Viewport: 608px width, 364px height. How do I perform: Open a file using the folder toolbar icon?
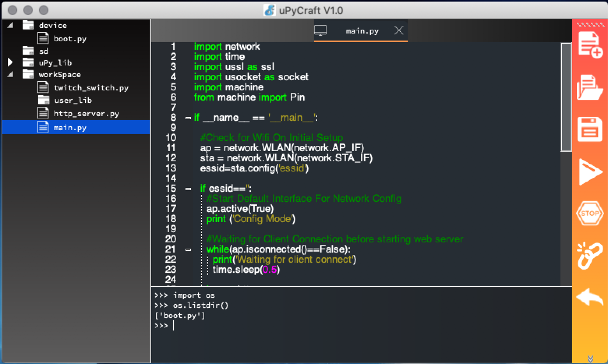point(590,87)
